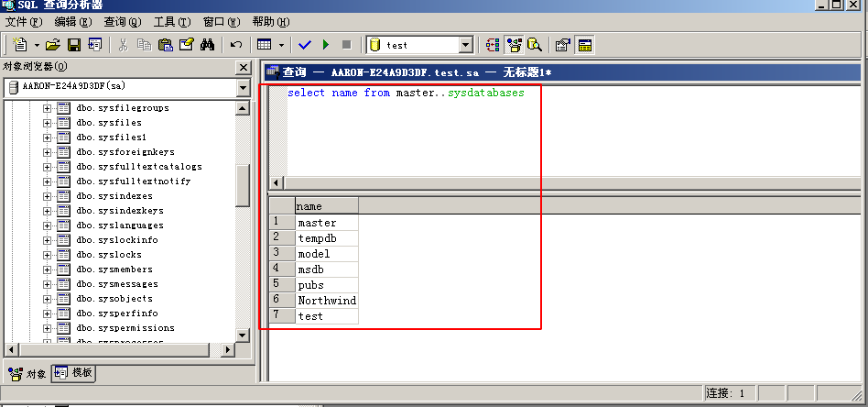Click the Undo arrow icon
The height and width of the screenshot is (407, 868).
tap(236, 45)
